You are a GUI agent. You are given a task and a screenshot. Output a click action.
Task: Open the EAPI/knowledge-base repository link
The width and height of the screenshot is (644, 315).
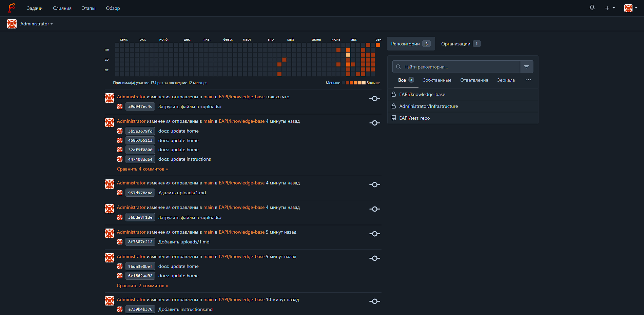(x=422, y=94)
